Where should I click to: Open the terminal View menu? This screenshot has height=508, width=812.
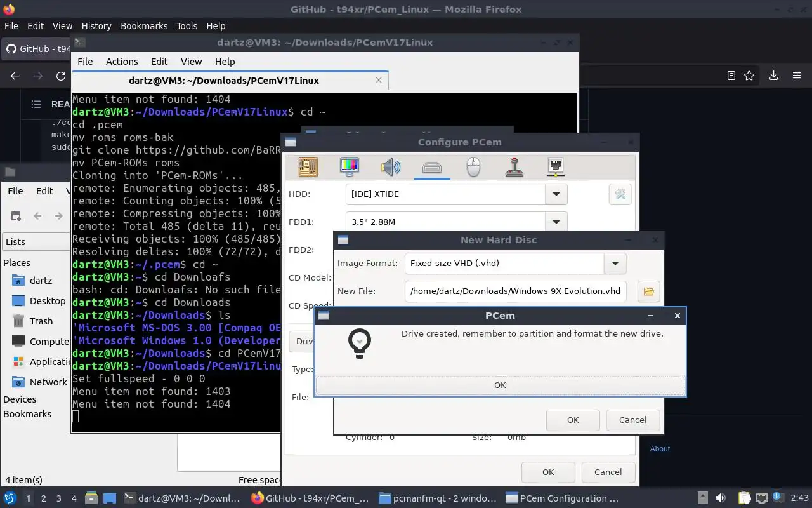(191, 62)
